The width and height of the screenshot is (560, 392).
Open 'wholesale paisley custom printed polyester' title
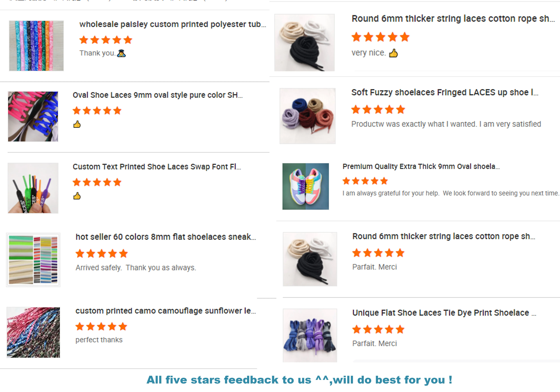coord(173,24)
